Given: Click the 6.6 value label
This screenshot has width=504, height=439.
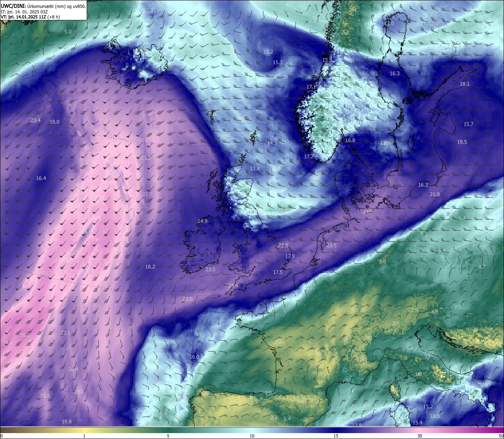Looking at the screenshot, I should click(x=163, y=413).
